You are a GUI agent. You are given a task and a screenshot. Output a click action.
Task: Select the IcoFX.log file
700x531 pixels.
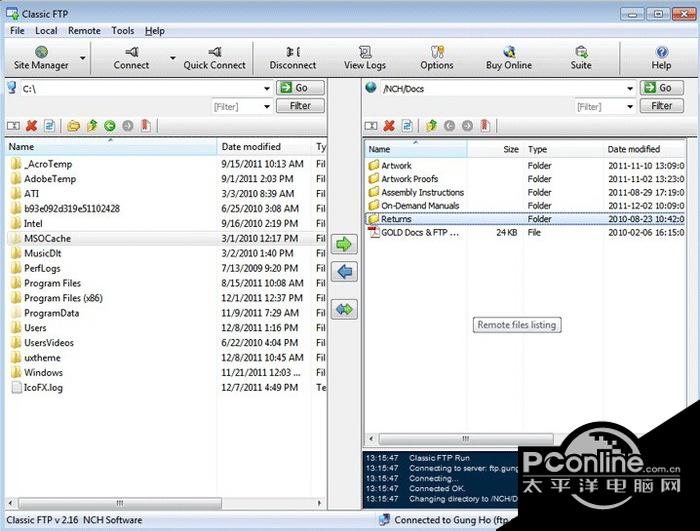166,388
